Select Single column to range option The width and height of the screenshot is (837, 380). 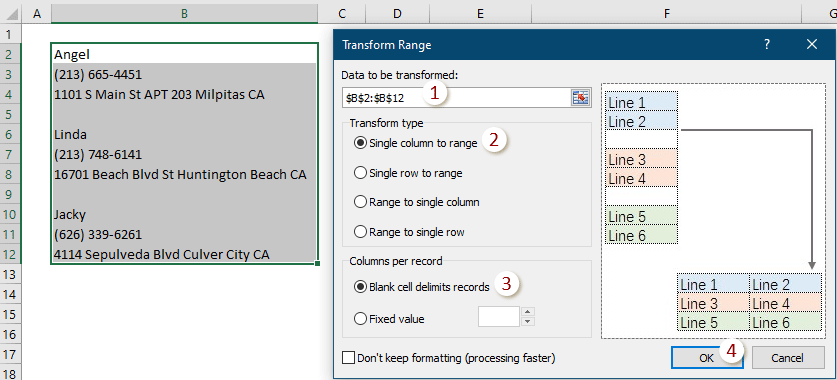point(416,143)
